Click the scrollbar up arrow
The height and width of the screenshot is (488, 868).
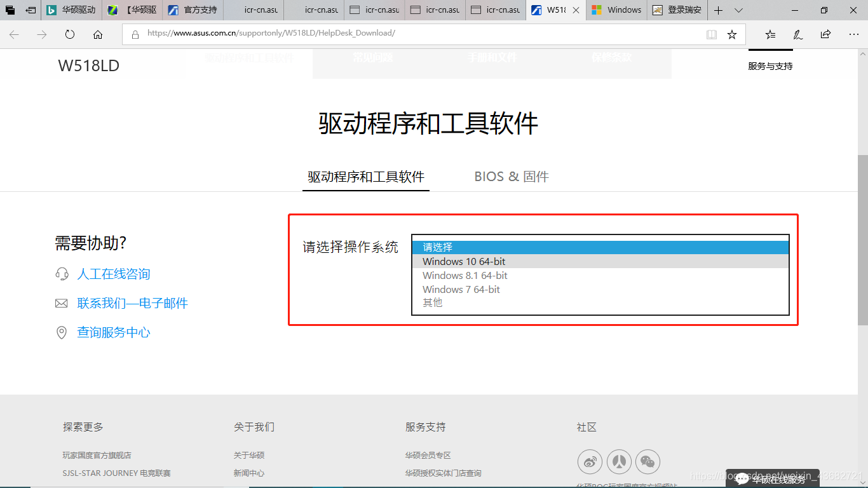click(x=862, y=54)
